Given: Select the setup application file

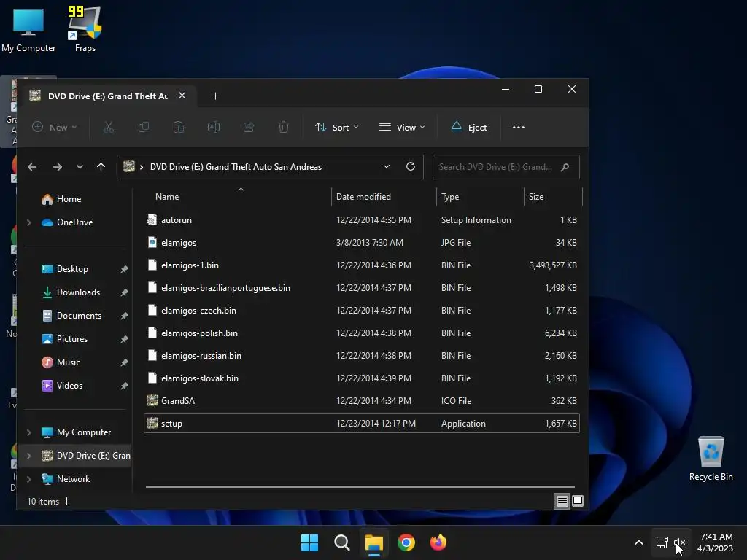Looking at the screenshot, I should [x=362, y=424].
